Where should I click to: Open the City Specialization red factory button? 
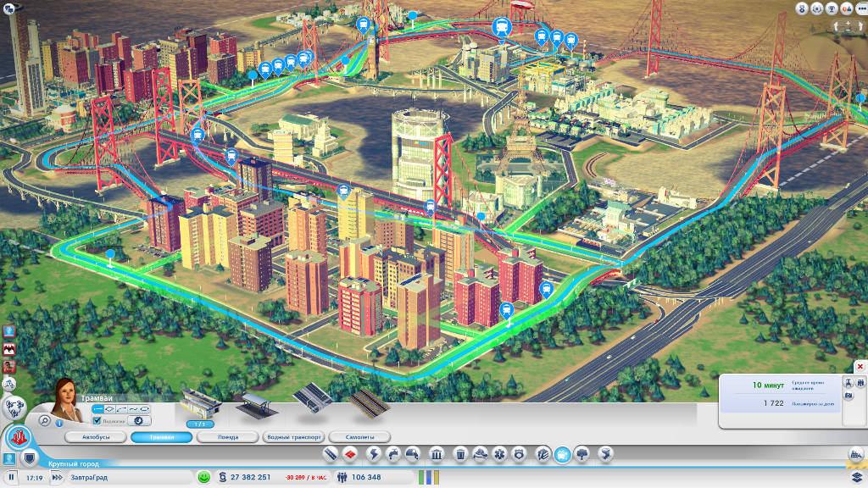click(19, 437)
